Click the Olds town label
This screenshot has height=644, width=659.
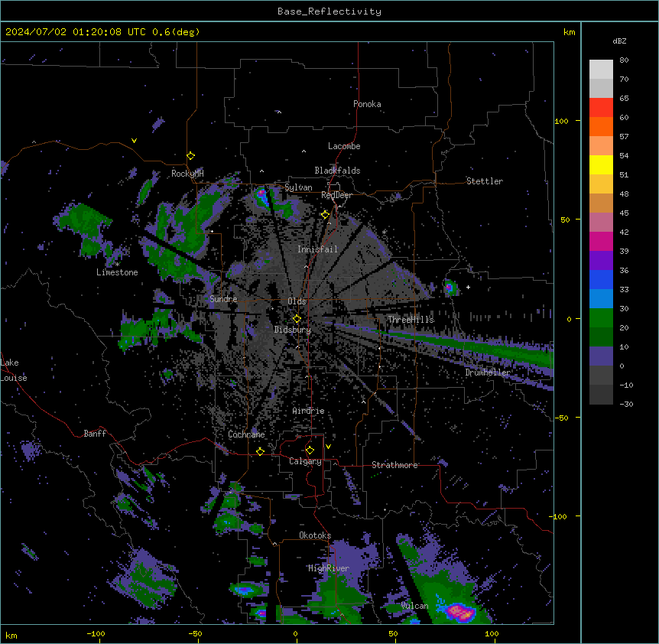tap(297, 301)
